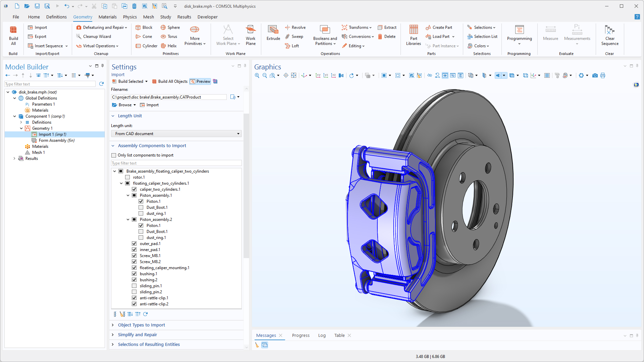Select the Extrude tool
Screen dimensions: 644x362
point(273,33)
